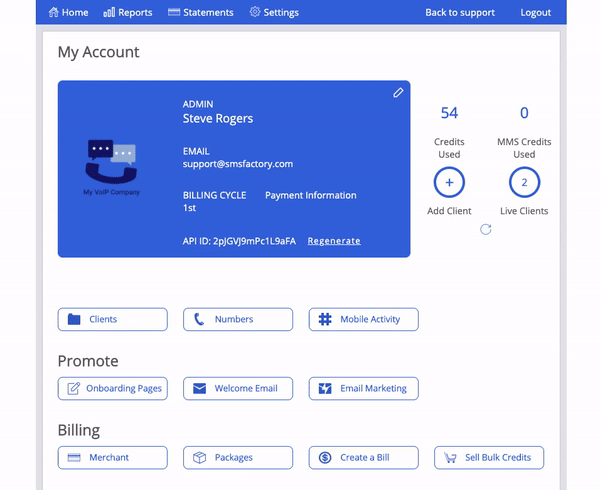Click the Packages box icon

pos(199,457)
